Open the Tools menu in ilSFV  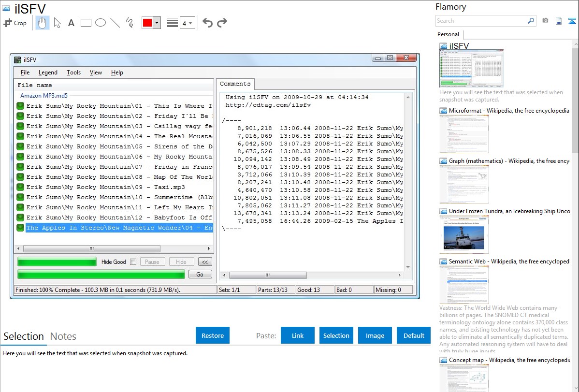click(73, 73)
